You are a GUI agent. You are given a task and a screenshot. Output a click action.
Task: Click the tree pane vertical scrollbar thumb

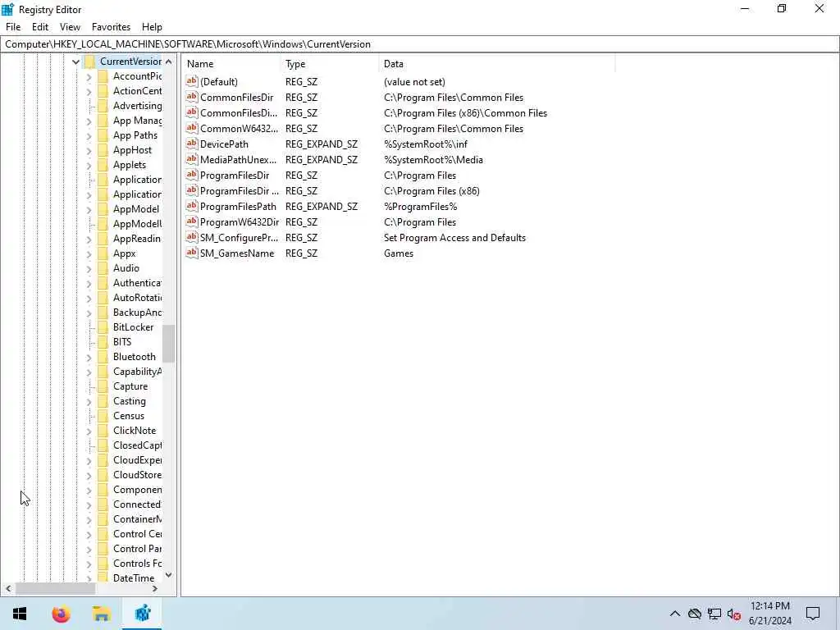[168, 344]
